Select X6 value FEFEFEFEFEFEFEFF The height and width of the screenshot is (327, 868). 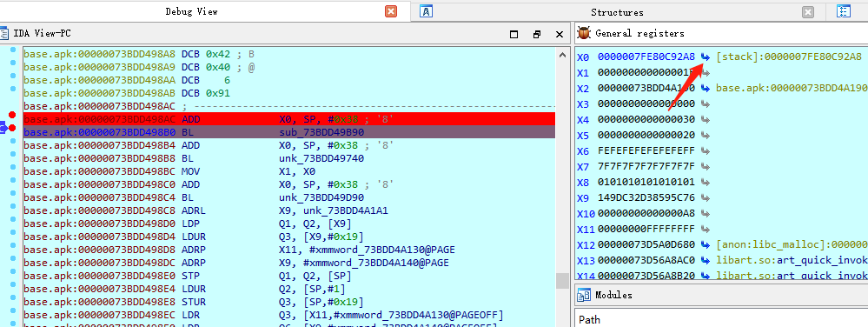[x=646, y=150]
